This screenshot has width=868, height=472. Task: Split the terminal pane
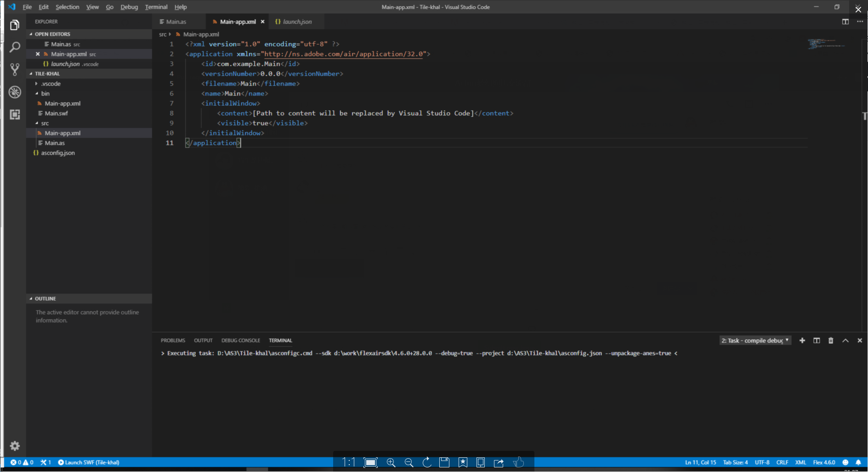click(817, 340)
